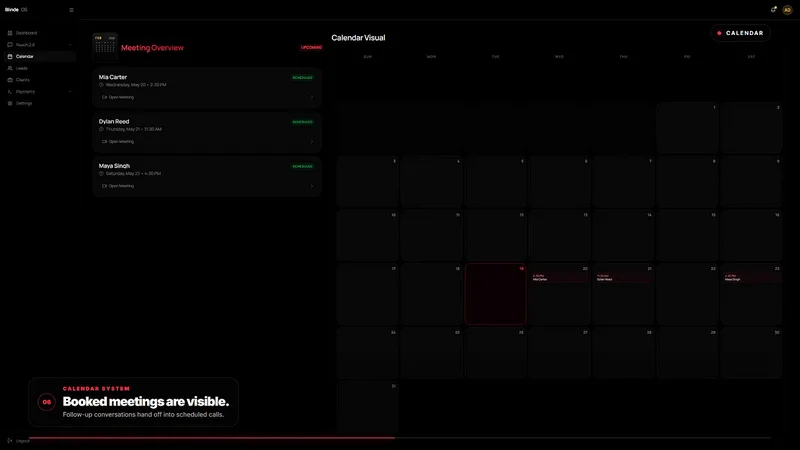Select day 12 cell on the calendar
The width and height of the screenshot is (800, 450).
tap(495, 235)
